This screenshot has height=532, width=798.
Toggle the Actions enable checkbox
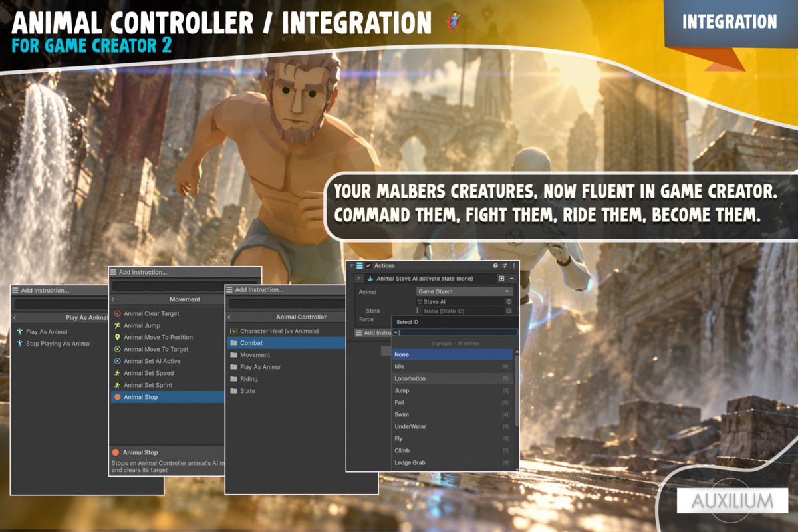click(x=368, y=265)
